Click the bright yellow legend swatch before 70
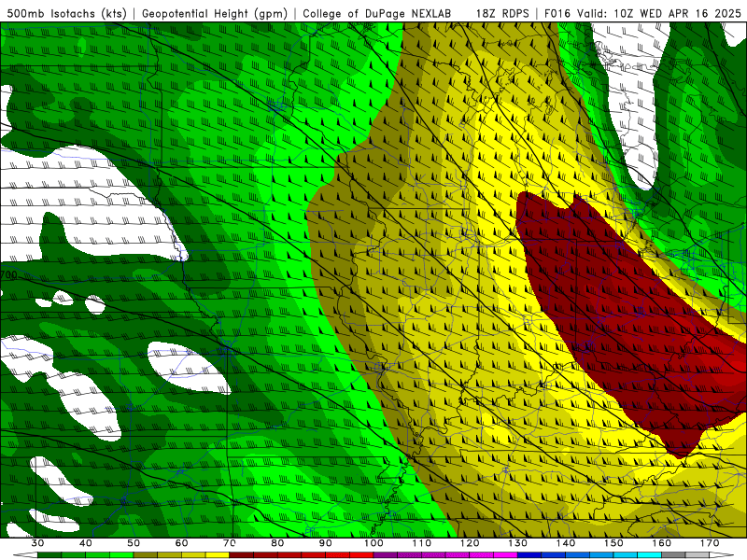747x560 pixels. point(218,554)
